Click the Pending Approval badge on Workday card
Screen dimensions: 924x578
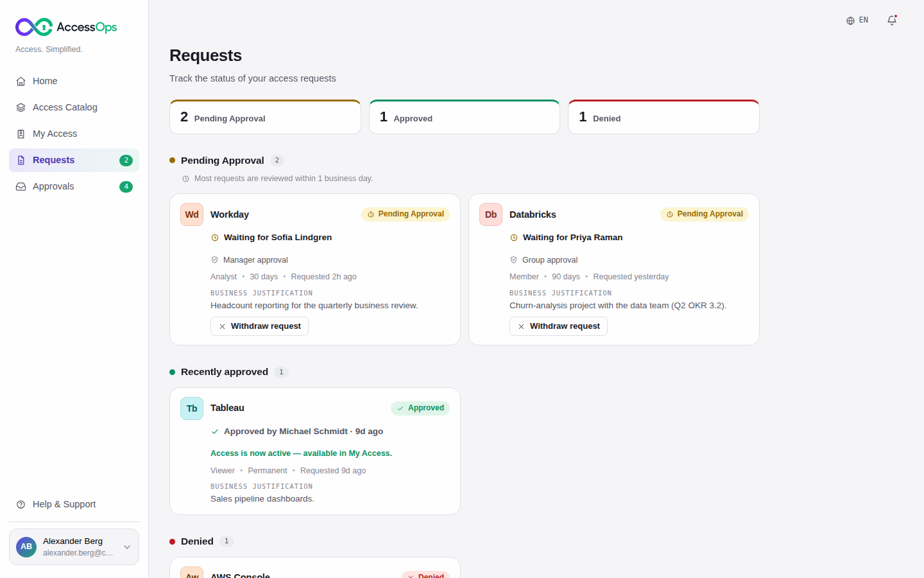click(x=406, y=214)
